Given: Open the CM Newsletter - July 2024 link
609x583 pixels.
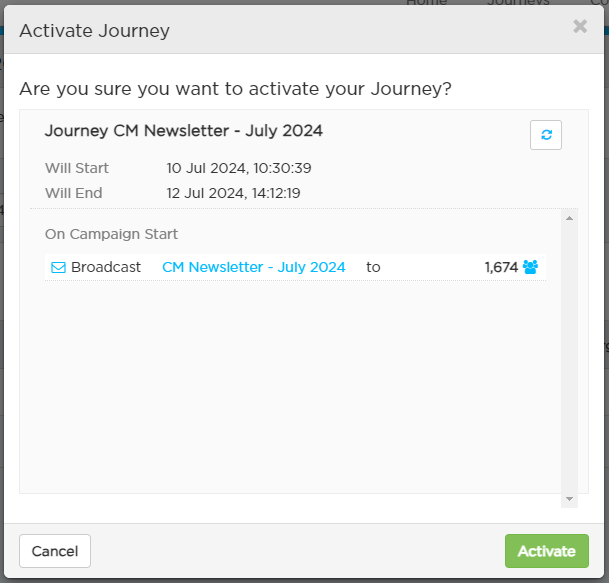Looking at the screenshot, I should tap(253, 267).
